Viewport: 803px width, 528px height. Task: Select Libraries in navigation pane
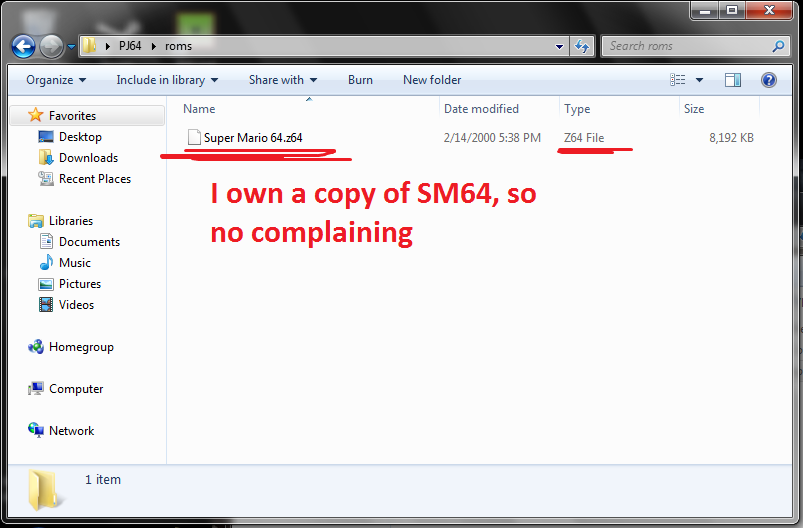pyautogui.click(x=71, y=221)
